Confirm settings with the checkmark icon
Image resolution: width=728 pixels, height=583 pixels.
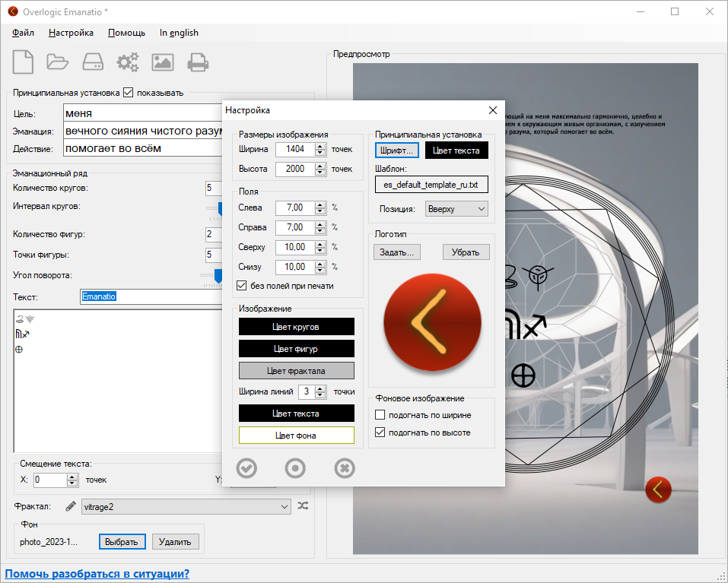(246, 468)
